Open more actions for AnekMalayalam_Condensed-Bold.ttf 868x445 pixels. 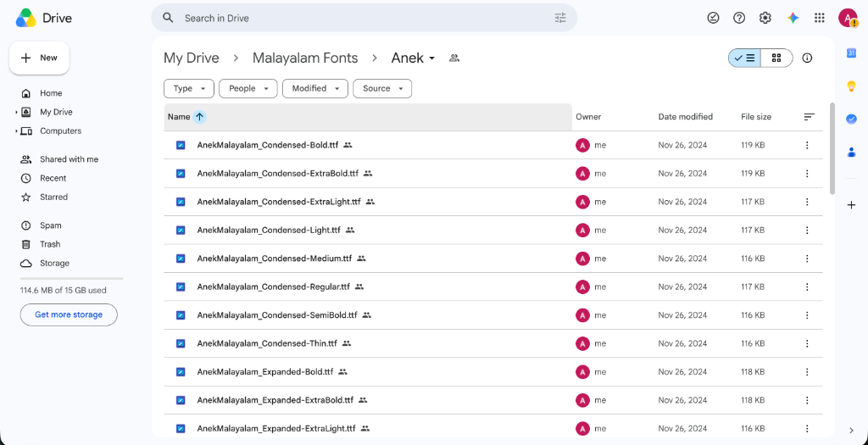pos(807,145)
